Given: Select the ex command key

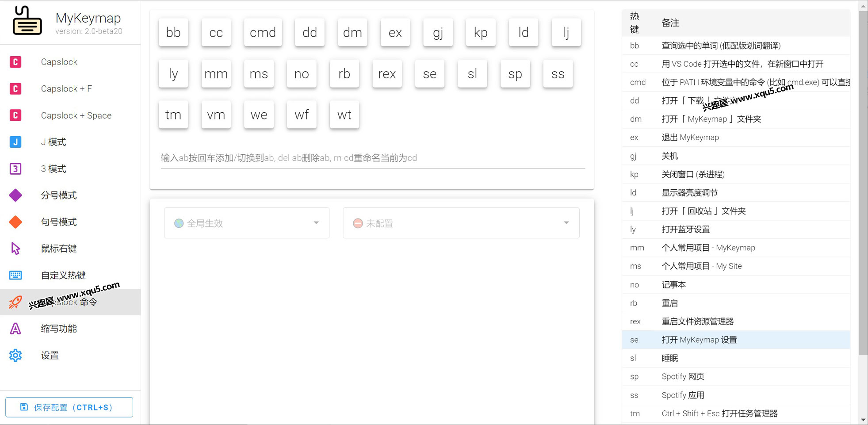Looking at the screenshot, I should click(395, 32).
